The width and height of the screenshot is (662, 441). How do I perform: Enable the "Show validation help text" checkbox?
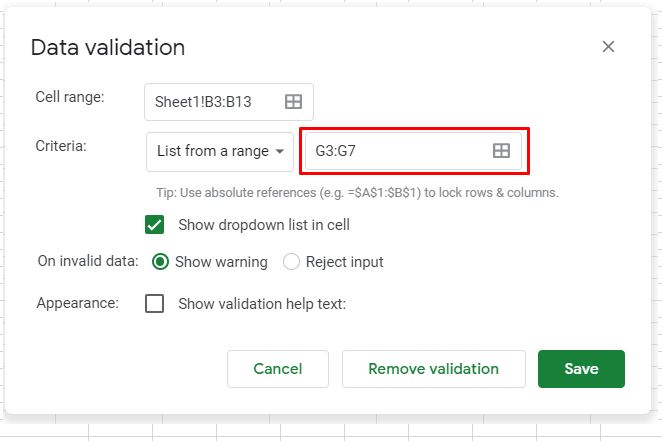(155, 303)
